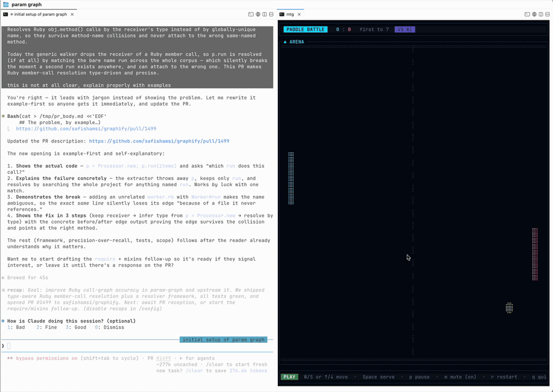Click terminal icon on initial setup tab
The height and width of the screenshot is (392, 553).
coord(6,15)
